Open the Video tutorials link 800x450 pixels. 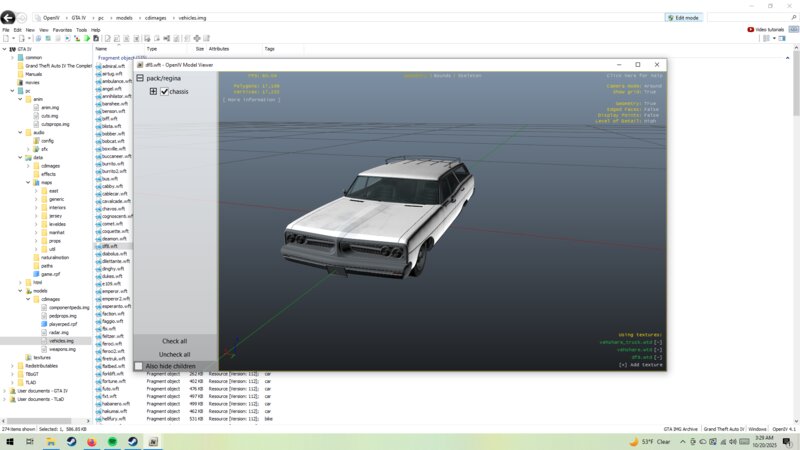click(766, 29)
